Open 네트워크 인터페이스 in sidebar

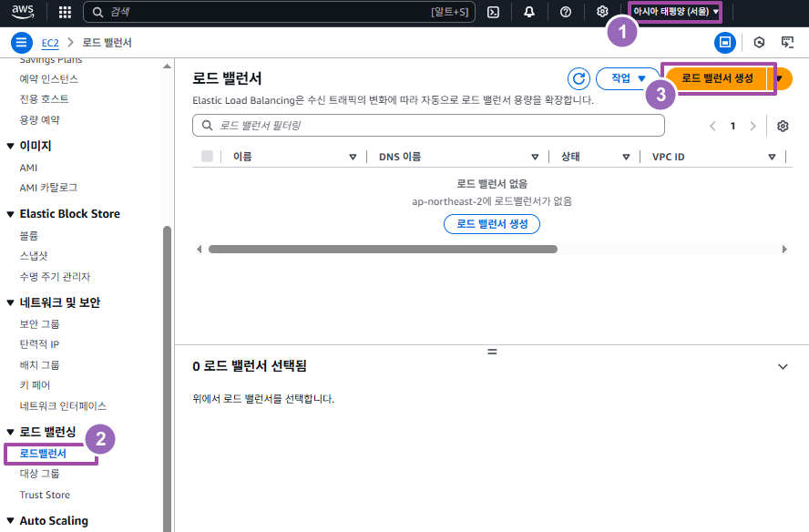point(63,406)
